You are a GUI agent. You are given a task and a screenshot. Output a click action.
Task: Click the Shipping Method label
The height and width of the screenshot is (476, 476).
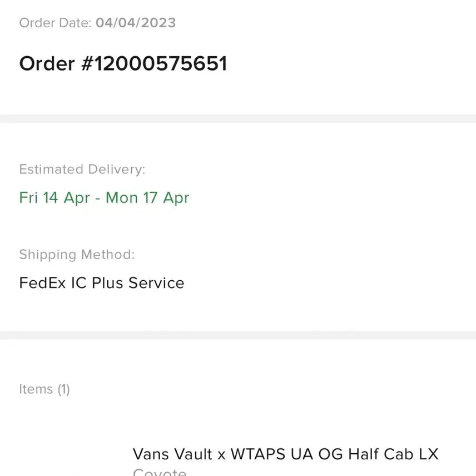click(x=77, y=255)
